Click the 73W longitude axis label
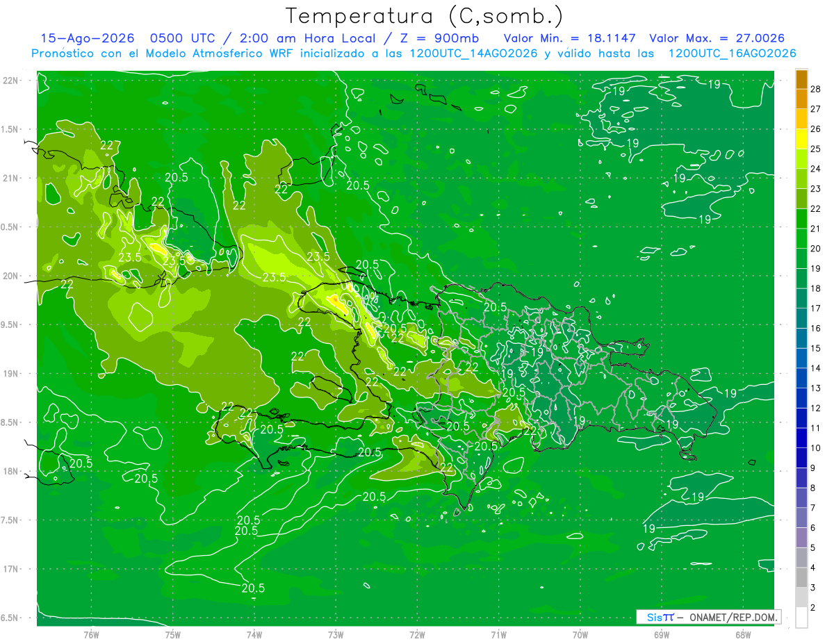Image resolution: width=834 pixels, height=644 pixels. click(x=336, y=634)
